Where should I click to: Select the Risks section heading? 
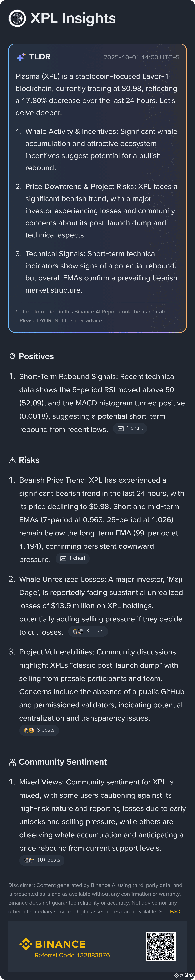tap(29, 460)
